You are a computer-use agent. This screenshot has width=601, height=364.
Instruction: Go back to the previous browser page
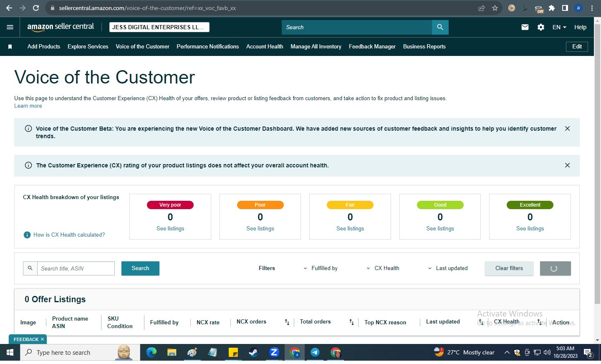pyautogui.click(x=9, y=8)
